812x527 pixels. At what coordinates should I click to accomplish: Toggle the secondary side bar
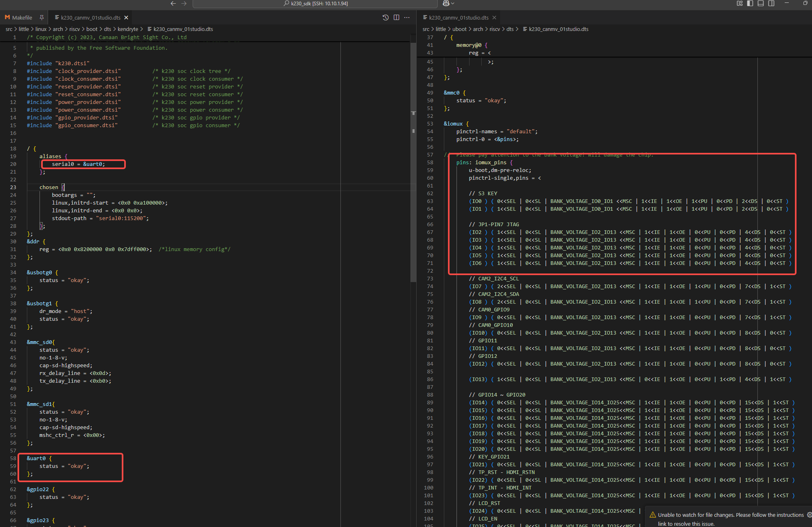[771, 3]
